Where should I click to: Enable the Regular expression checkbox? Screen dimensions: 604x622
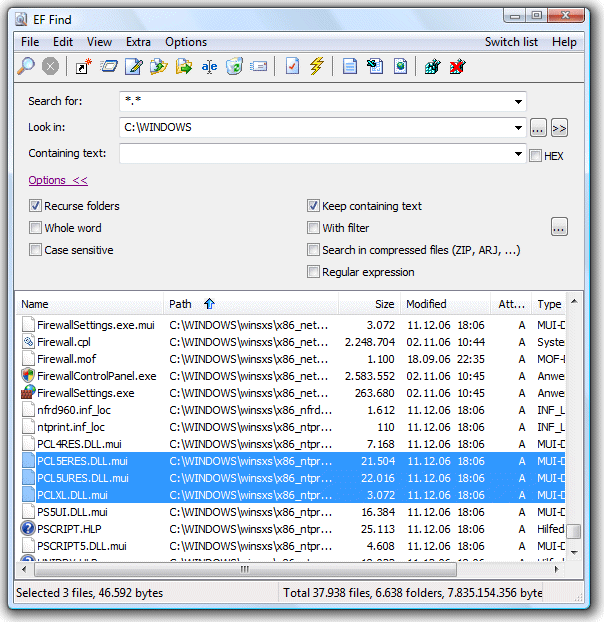coord(313,272)
